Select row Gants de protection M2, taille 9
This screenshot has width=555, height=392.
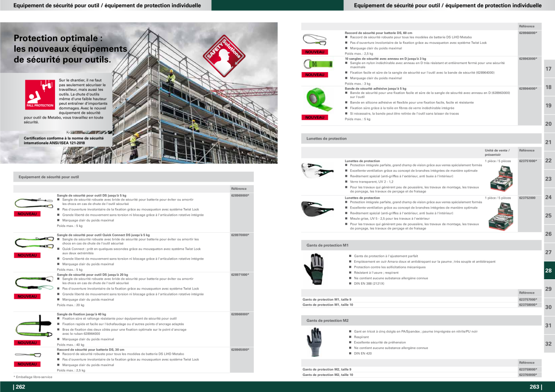(x=421, y=369)
